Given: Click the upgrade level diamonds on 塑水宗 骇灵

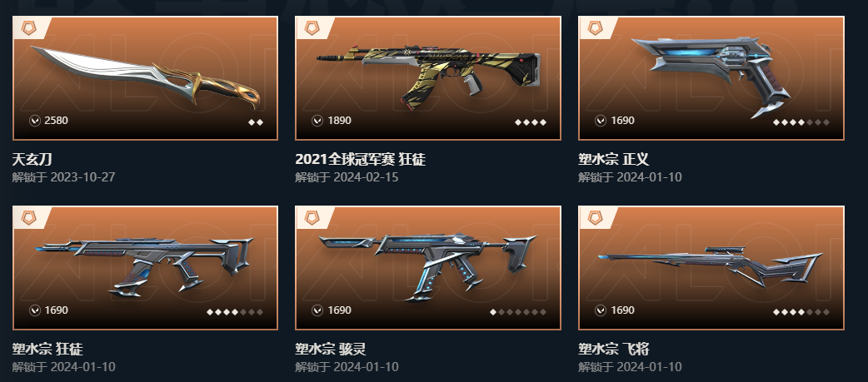Looking at the screenshot, I should pos(518,312).
